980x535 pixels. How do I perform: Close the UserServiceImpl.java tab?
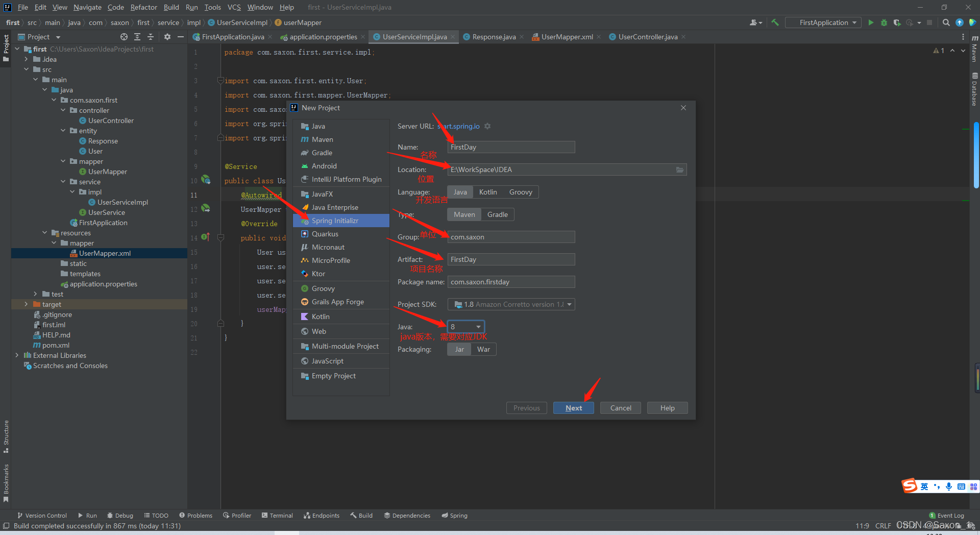pyautogui.click(x=453, y=37)
